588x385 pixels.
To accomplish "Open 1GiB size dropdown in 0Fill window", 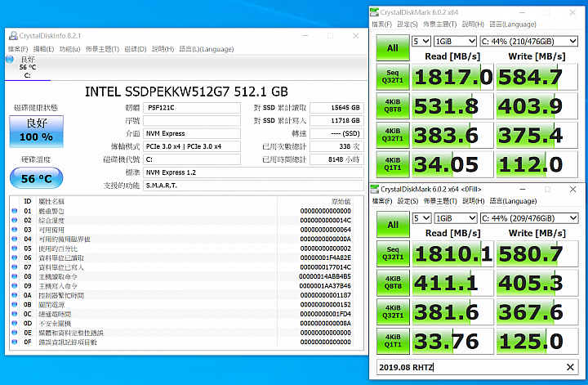I will click(455, 218).
